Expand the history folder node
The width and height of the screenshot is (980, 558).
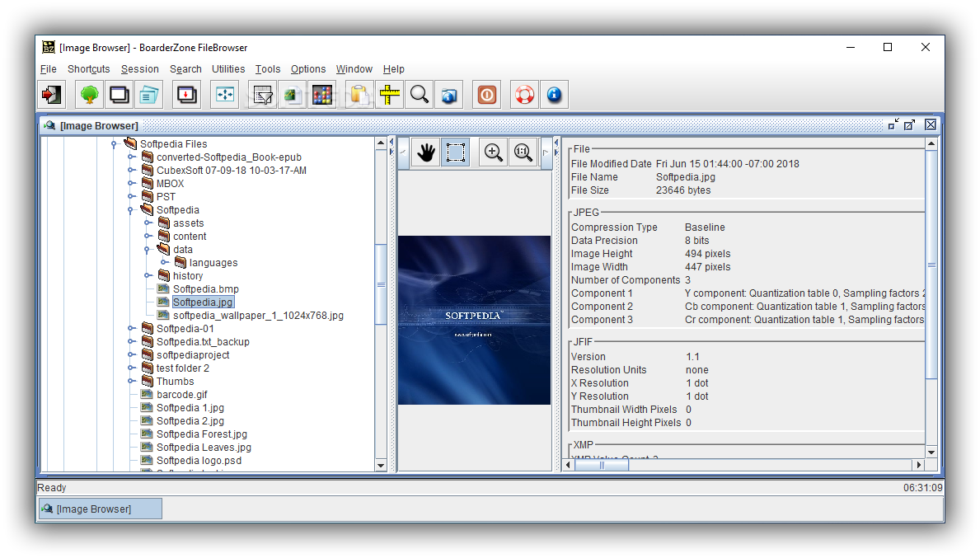pyautogui.click(x=148, y=275)
